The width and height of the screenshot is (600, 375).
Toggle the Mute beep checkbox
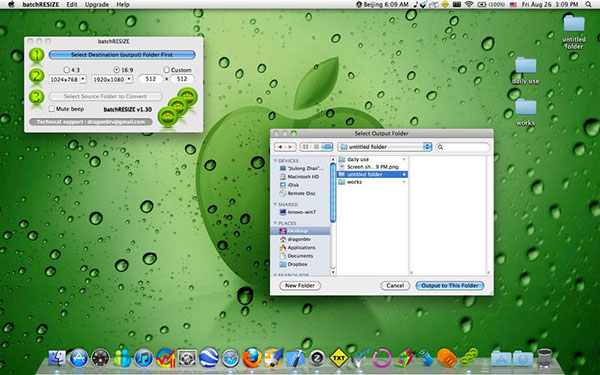52,109
